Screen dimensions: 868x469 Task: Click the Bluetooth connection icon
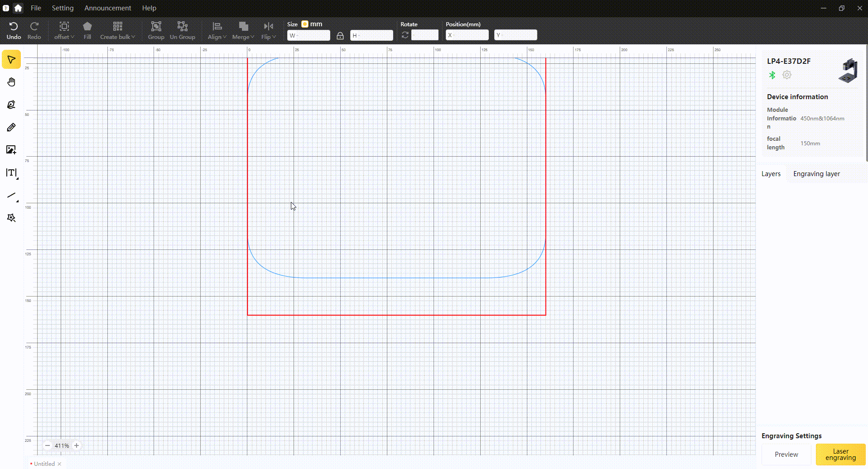pyautogui.click(x=772, y=75)
